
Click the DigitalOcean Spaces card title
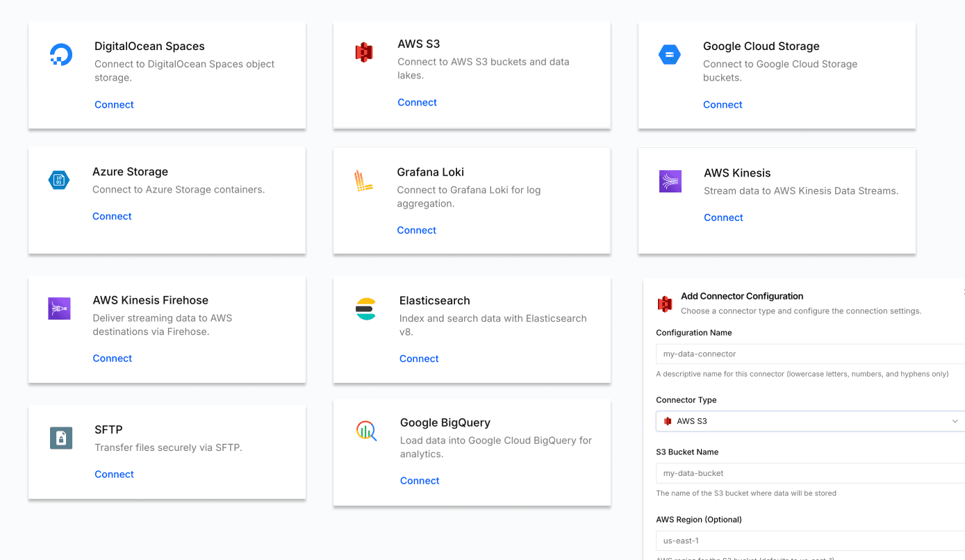149,47
